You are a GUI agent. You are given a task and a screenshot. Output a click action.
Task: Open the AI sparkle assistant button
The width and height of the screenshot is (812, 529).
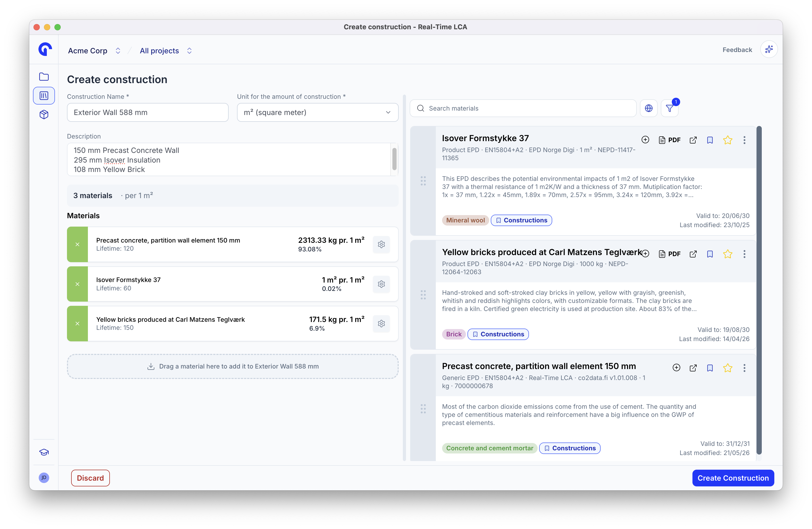click(769, 50)
